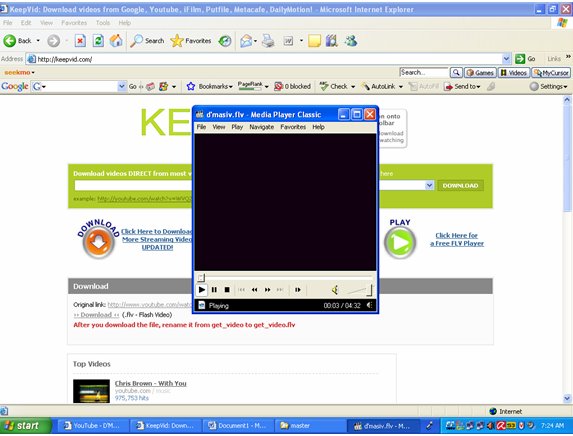Click the 0 blocked popup blocker button
The width and height of the screenshot is (573, 436).
click(292, 87)
